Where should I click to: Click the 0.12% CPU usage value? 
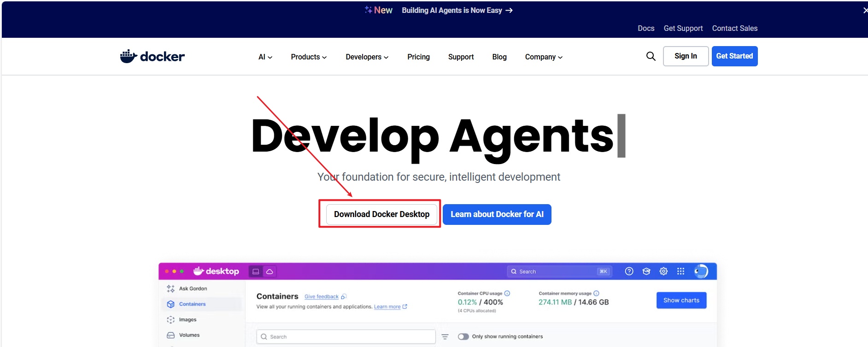pos(467,302)
